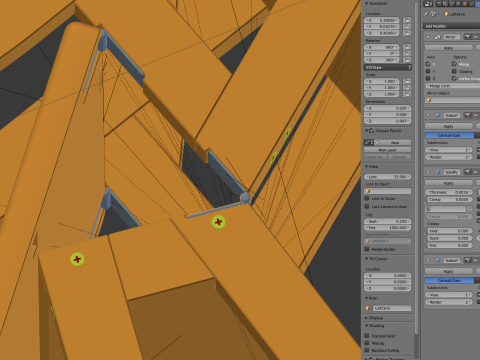Adjust the Solidify Clamp slider
Image resolution: width=480 pixels, height=360 pixels.
[449, 199]
